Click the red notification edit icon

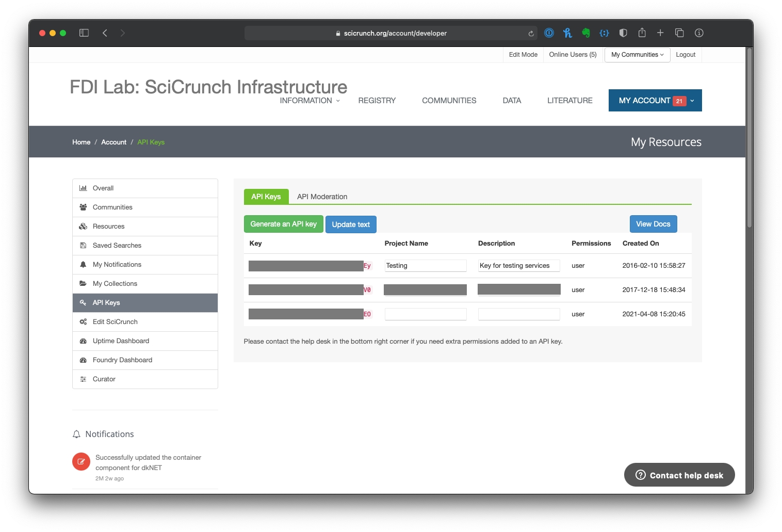click(x=81, y=462)
